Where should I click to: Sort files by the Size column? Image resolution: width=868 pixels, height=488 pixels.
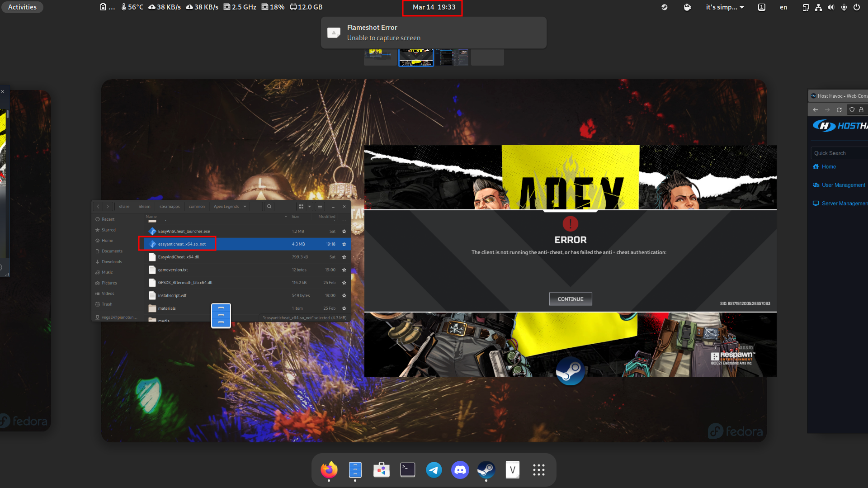pyautogui.click(x=295, y=217)
